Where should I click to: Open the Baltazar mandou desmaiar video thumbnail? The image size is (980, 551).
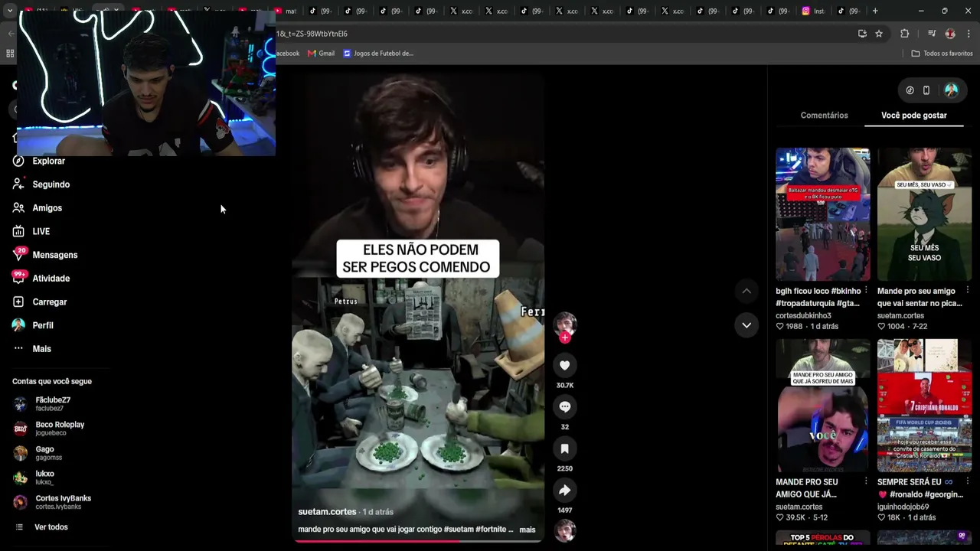coord(822,214)
